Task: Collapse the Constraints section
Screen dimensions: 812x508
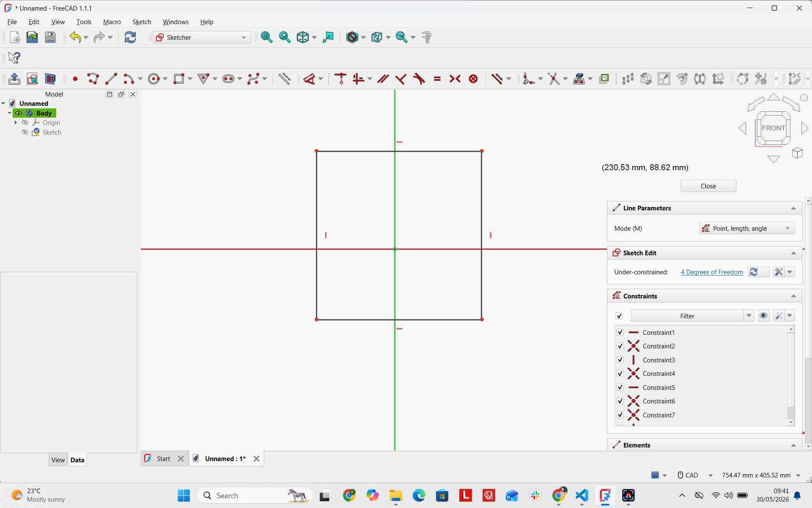Action: tap(793, 296)
